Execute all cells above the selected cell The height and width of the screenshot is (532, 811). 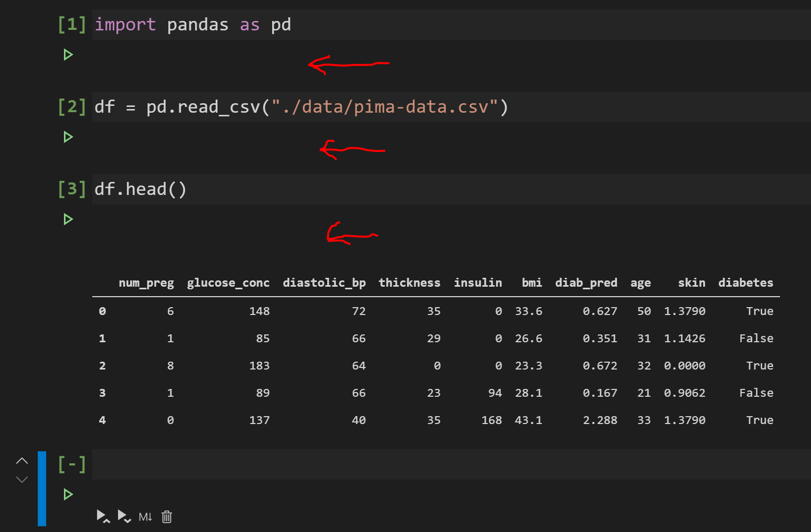103,516
